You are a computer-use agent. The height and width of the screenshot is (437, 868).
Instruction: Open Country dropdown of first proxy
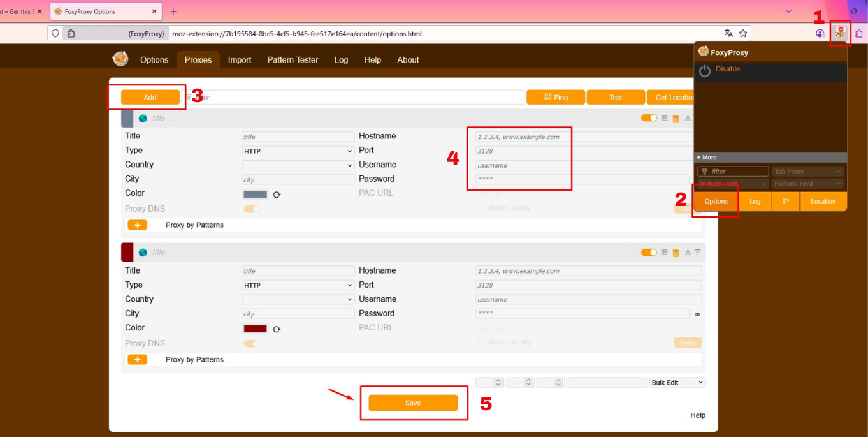pos(298,165)
